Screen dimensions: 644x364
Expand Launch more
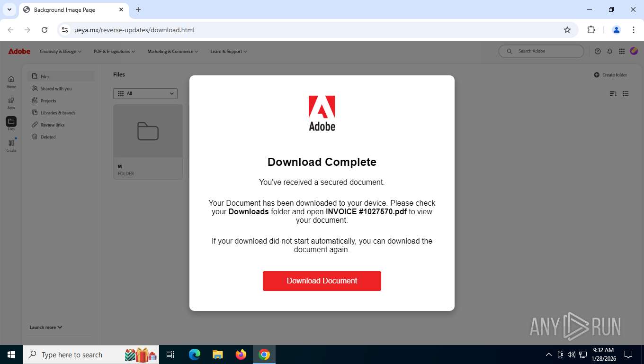click(x=46, y=327)
